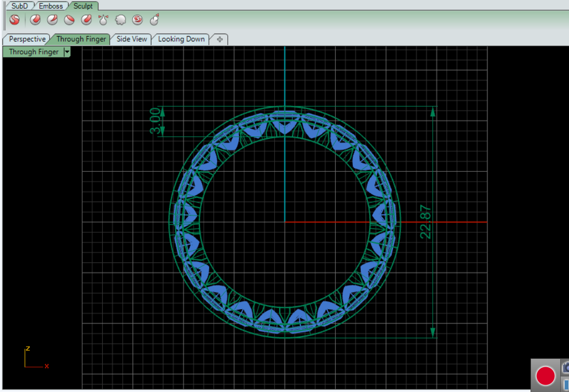Click the second Sculpt toolbar sphere icon
This screenshot has width=569, height=392.
[35, 20]
